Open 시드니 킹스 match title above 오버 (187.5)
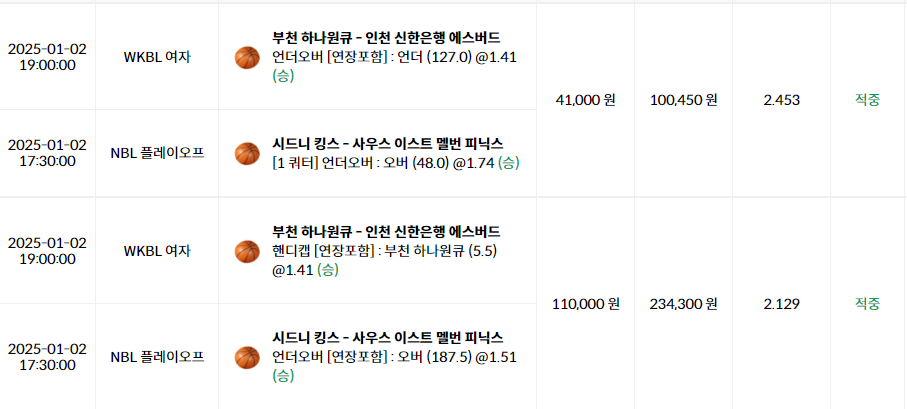The width and height of the screenshot is (907, 409). coord(388,337)
